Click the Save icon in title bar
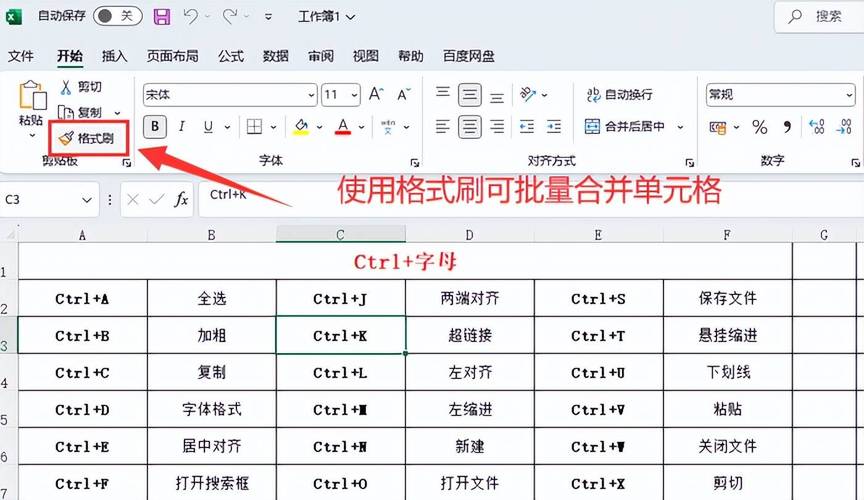The image size is (864, 500). click(161, 17)
